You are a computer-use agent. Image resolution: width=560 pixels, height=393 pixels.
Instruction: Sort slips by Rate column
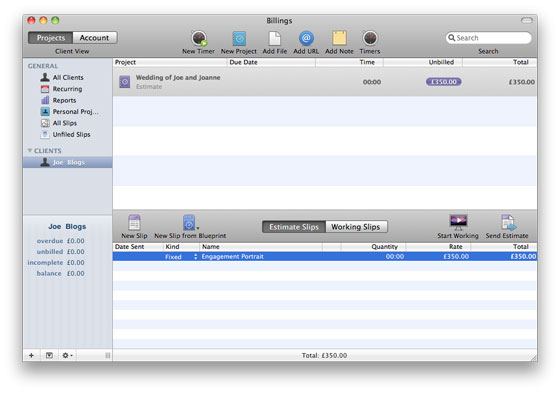438,247
